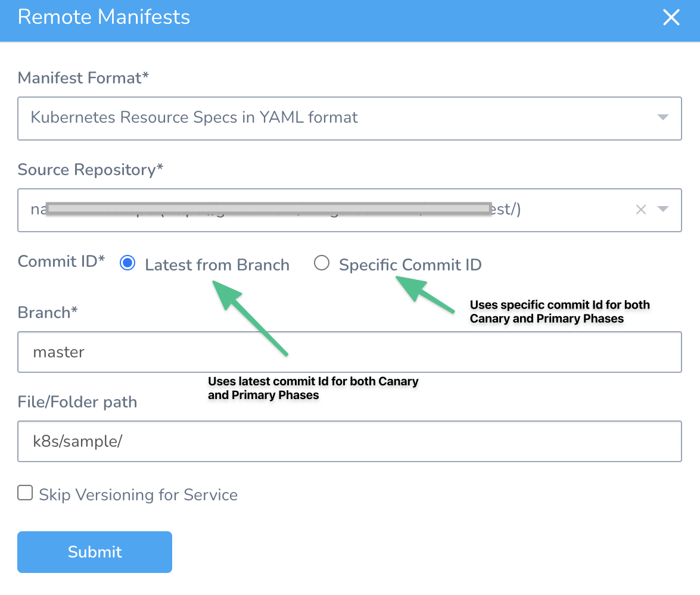This screenshot has height=595, width=700.
Task: Enable Skip Versioning for Service checkbox
Action: [x=25, y=493]
